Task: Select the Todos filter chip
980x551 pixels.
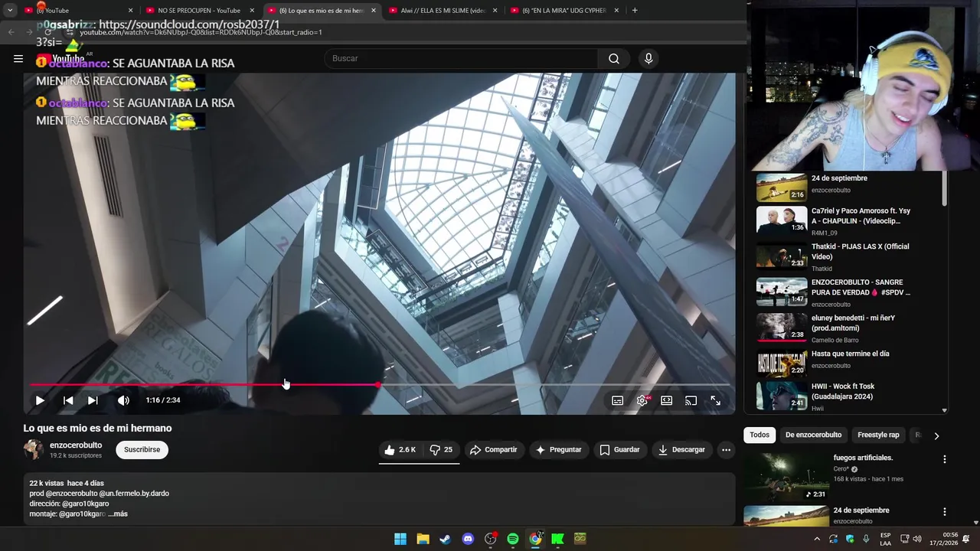Action: coord(759,435)
